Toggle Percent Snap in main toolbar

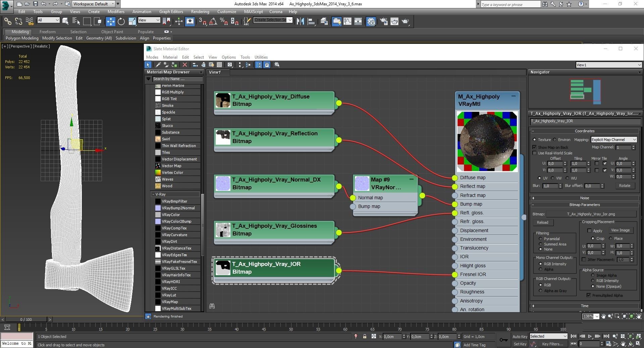click(224, 21)
